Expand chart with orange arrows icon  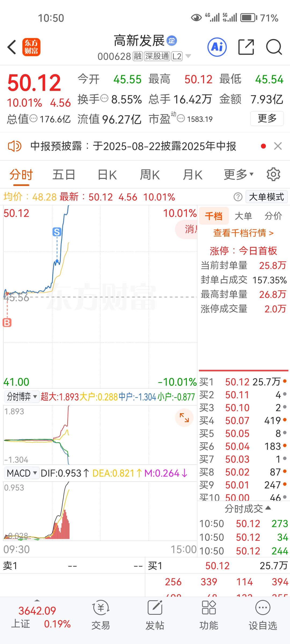[x=184, y=418]
